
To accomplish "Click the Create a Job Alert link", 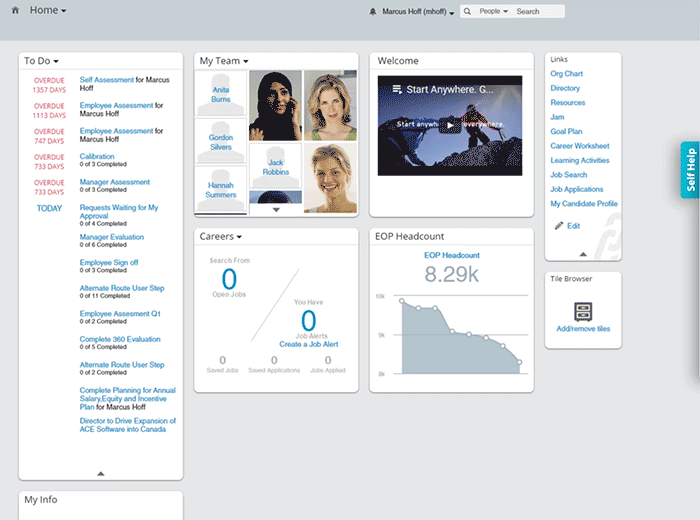I will tap(308, 344).
